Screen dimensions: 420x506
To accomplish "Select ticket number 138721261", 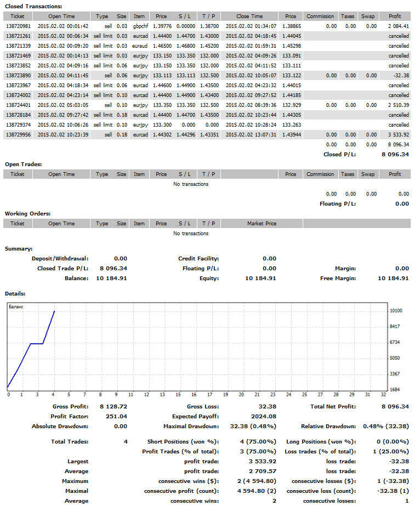I will click(19, 36).
